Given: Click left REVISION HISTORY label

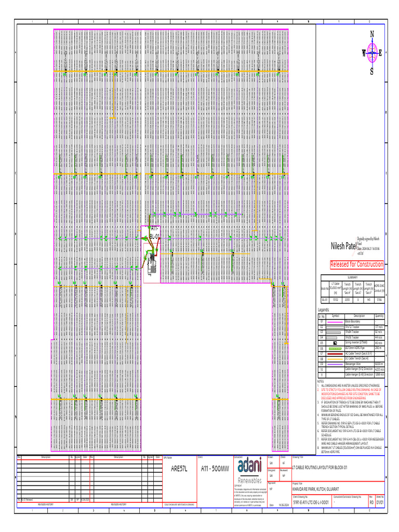Looking at the screenshot, I should 46,504.
